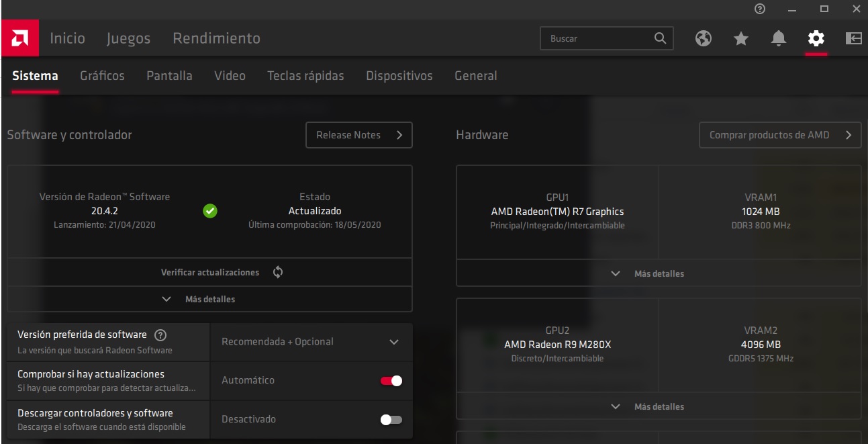
Task: Click the 20.4.2 version number
Action: tap(105, 211)
